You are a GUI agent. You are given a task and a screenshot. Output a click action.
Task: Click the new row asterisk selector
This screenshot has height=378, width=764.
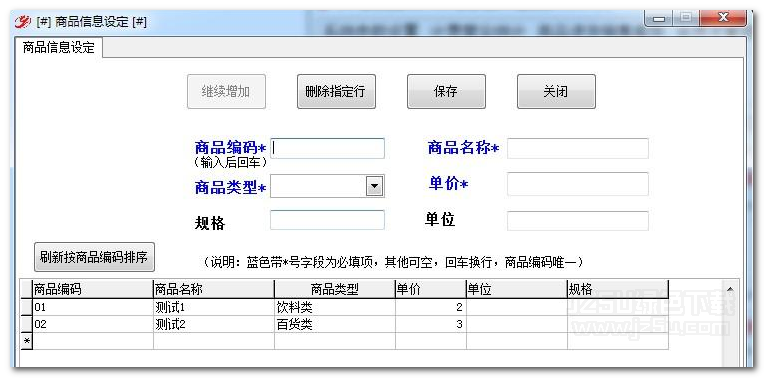pyautogui.click(x=26, y=341)
